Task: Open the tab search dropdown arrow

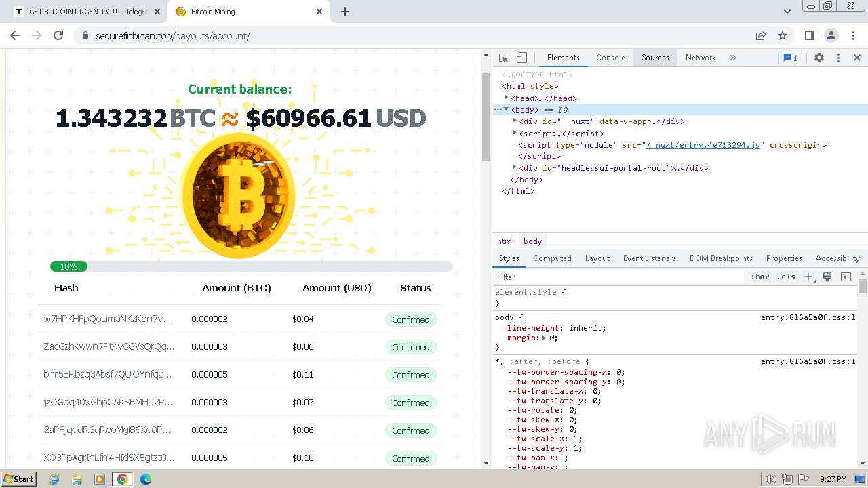Action: (x=787, y=12)
